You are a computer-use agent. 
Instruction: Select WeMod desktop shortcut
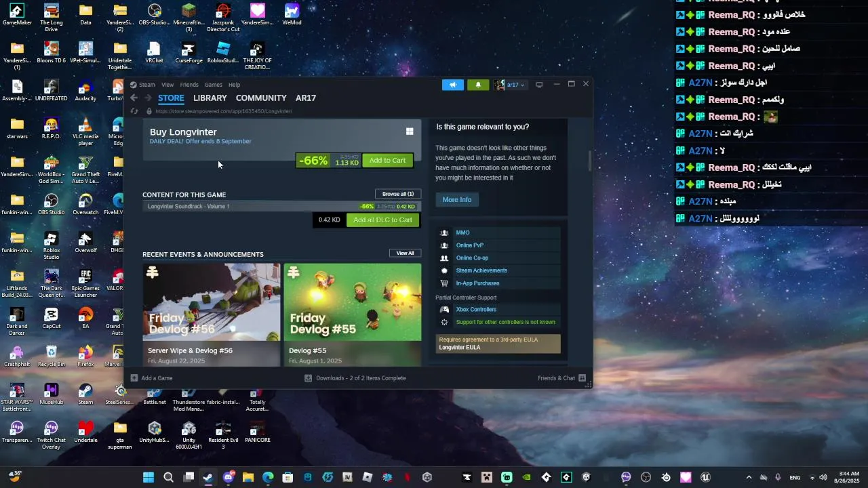[x=292, y=16]
